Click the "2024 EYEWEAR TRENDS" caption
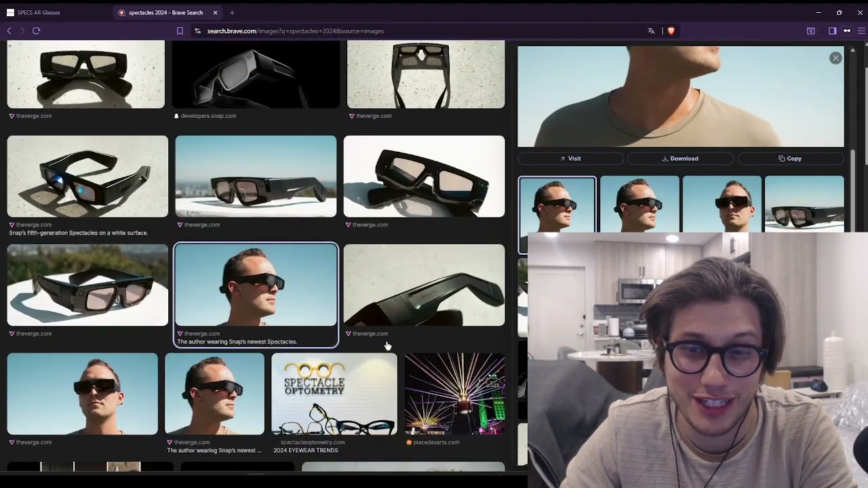The width and height of the screenshot is (868, 488). tap(305, 451)
